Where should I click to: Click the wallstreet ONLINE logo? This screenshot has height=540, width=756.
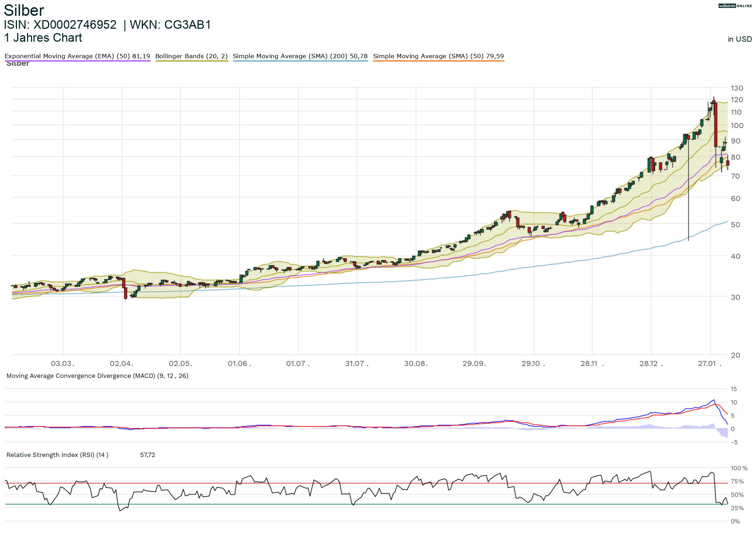[x=735, y=6]
